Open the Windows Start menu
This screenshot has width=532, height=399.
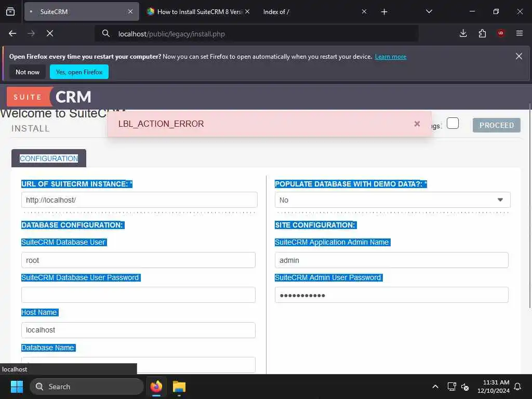click(17, 387)
